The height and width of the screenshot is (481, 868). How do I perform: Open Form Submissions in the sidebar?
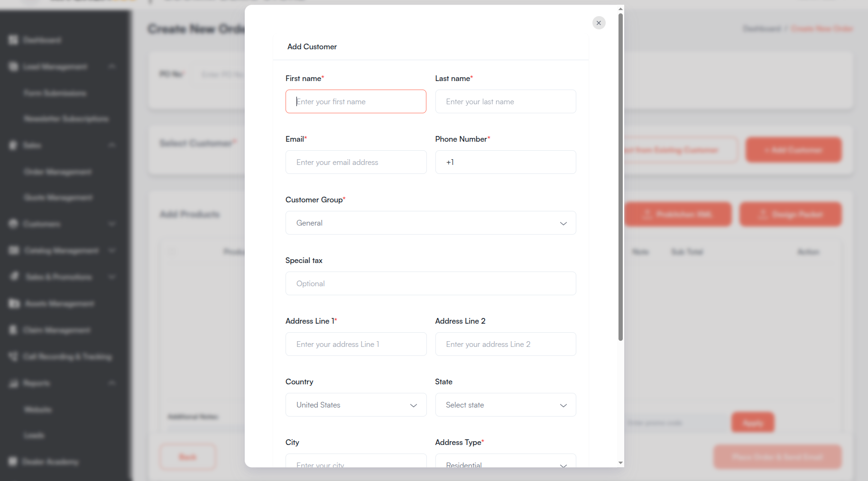pos(55,93)
